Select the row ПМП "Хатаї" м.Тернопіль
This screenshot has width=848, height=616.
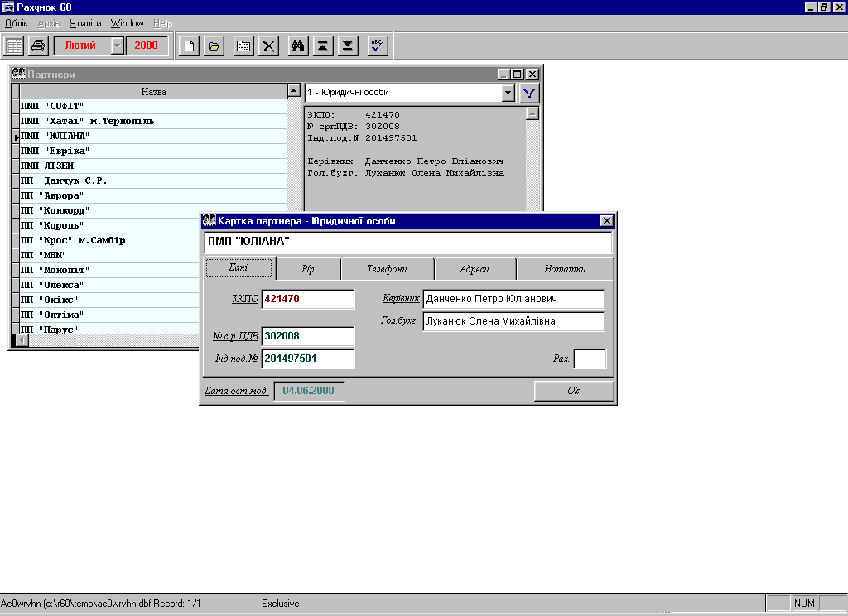(x=153, y=121)
